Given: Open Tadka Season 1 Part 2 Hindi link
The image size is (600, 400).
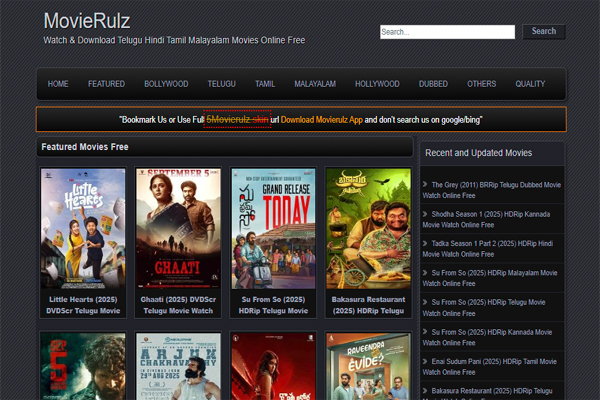Looking at the screenshot, I should point(488,249).
